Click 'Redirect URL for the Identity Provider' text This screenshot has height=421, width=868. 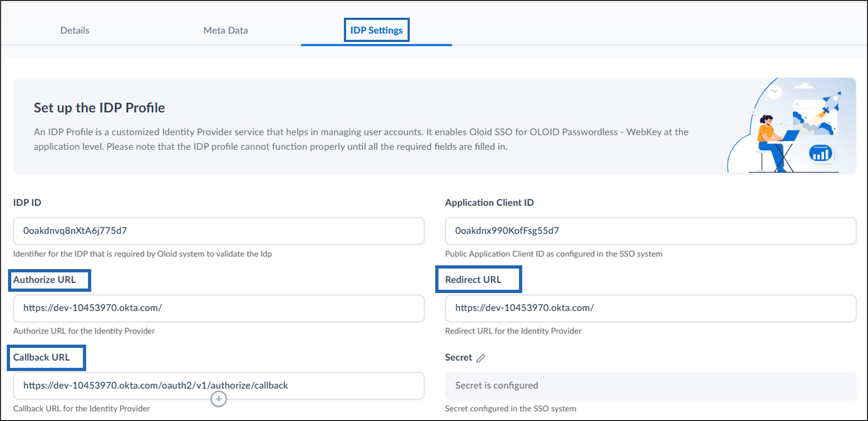(x=513, y=331)
